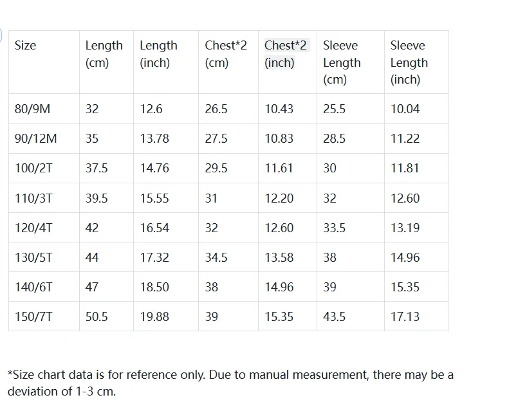
Task: Select the 10.43 chest inch value
Action: click(279, 109)
